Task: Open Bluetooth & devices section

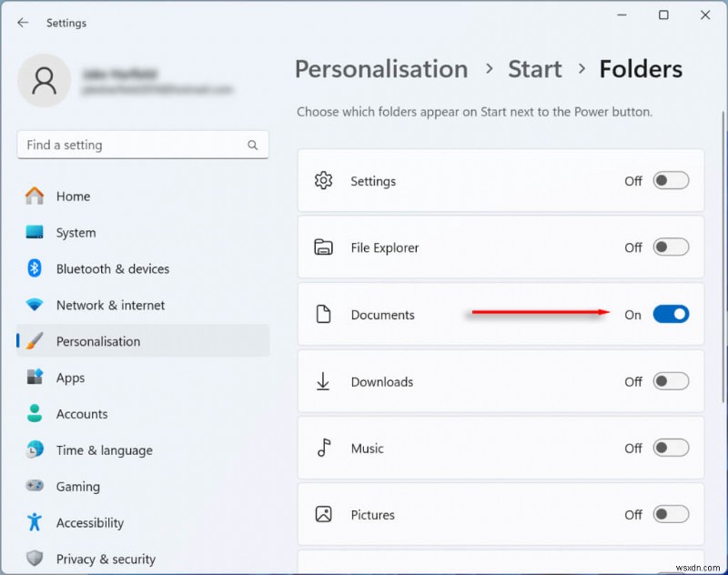Action: pos(143,268)
